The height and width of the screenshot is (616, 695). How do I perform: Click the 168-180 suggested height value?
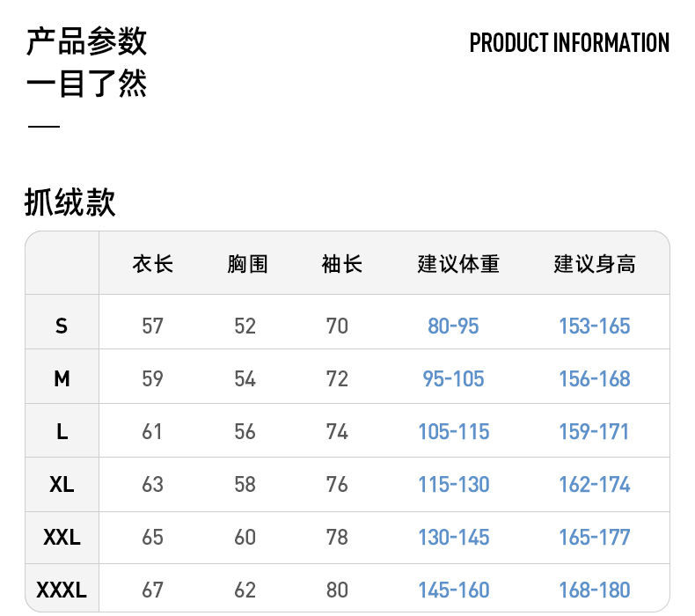pyautogui.click(x=595, y=590)
